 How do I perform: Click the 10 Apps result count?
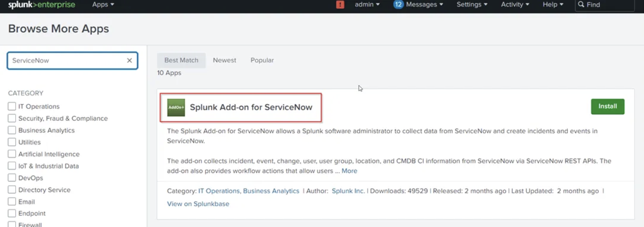click(169, 73)
